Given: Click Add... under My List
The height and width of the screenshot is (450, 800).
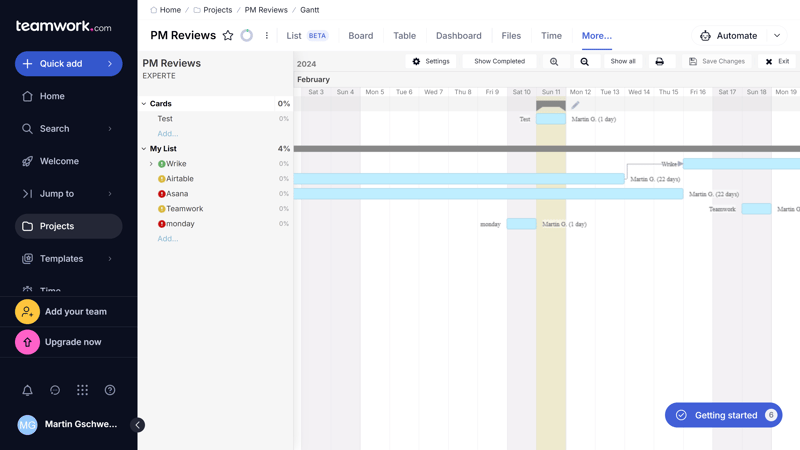Looking at the screenshot, I should pyautogui.click(x=167, y=239).
